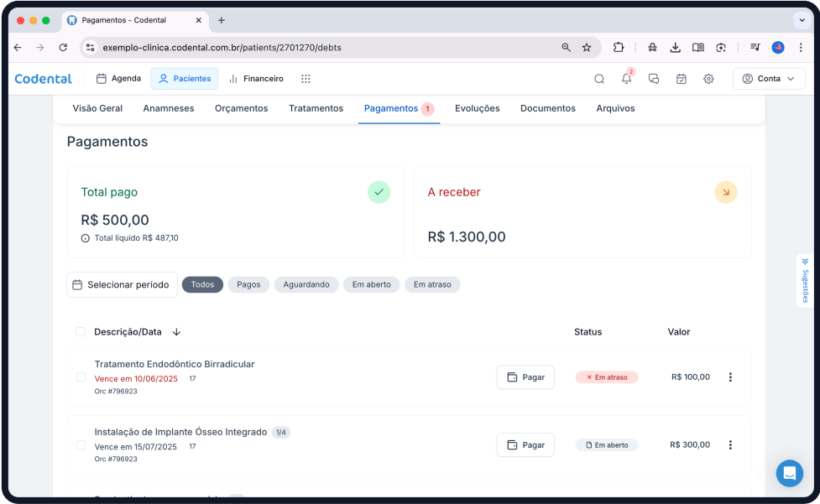Screen dimensions: 820x504
Task: Filter payments by Em atraso
Action: point(432,285)
